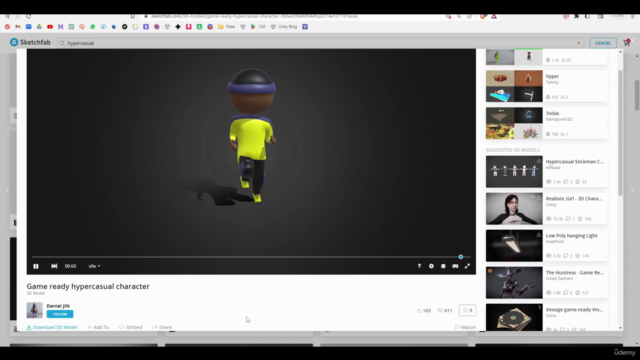Click the animation timeline handle
Viewport: 640px width, 360px height.
tap(461, 257)
